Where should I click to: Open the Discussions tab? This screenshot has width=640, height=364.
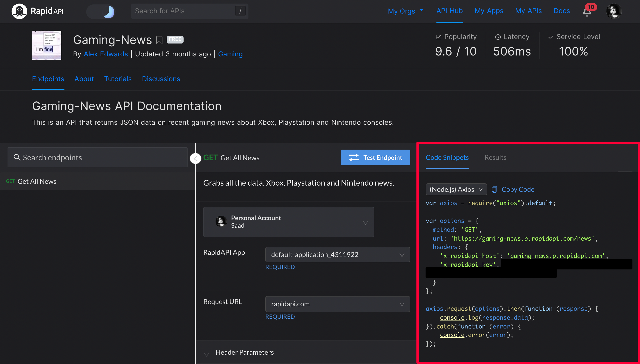tap(161, 79)
